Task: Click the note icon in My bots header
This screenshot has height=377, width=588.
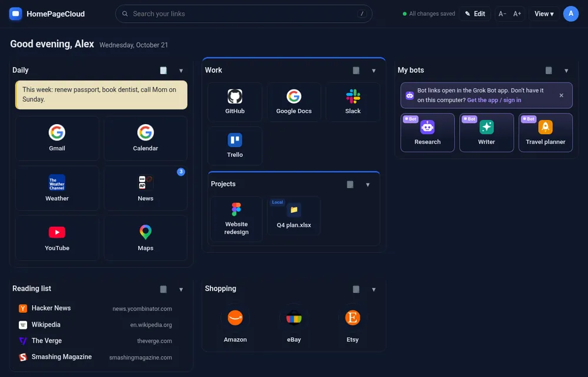Action: pyautogui.click(x=549, y=70)
